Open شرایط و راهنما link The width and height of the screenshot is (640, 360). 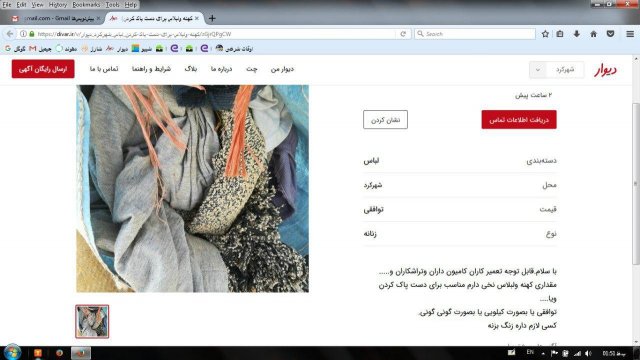151,69
